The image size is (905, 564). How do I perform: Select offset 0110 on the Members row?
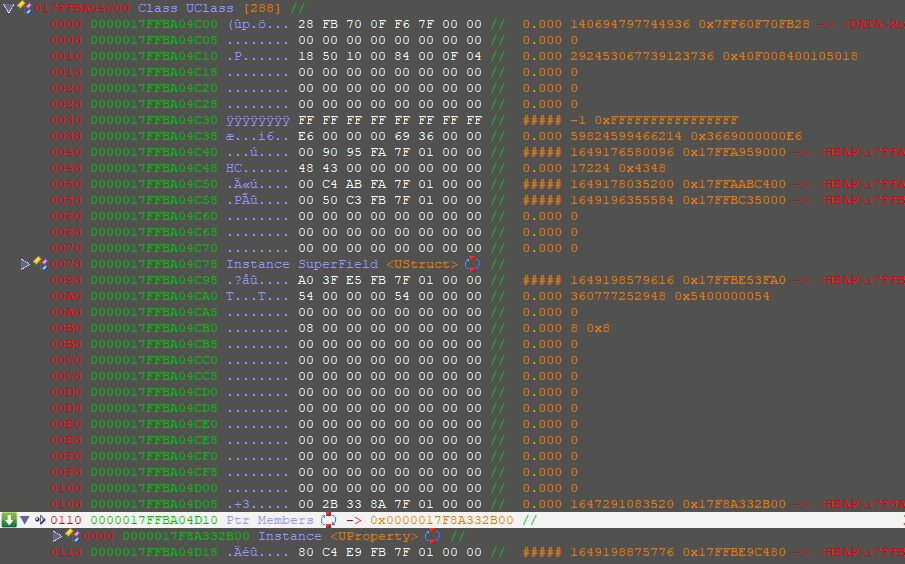66,520
